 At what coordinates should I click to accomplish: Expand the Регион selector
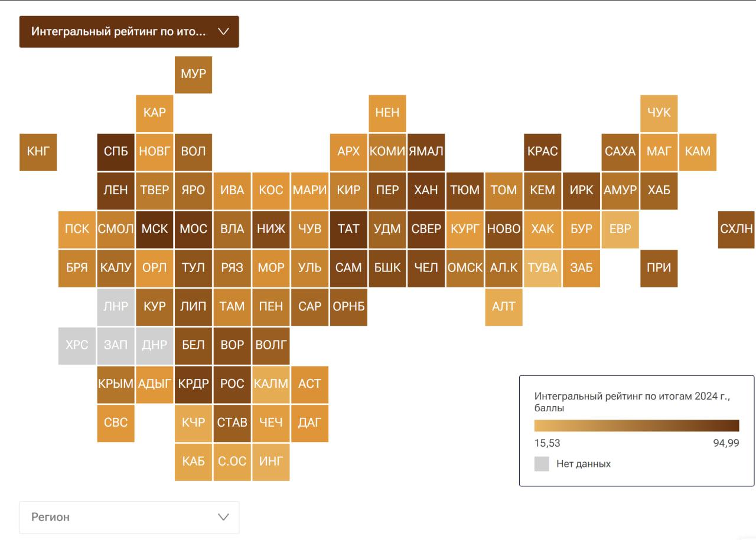pos(129,517)
